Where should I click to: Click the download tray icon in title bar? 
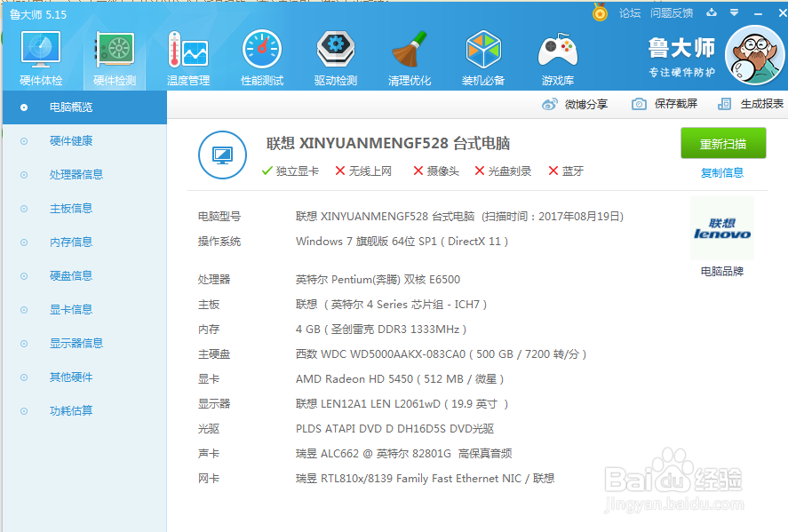click(x=711, y=12)
